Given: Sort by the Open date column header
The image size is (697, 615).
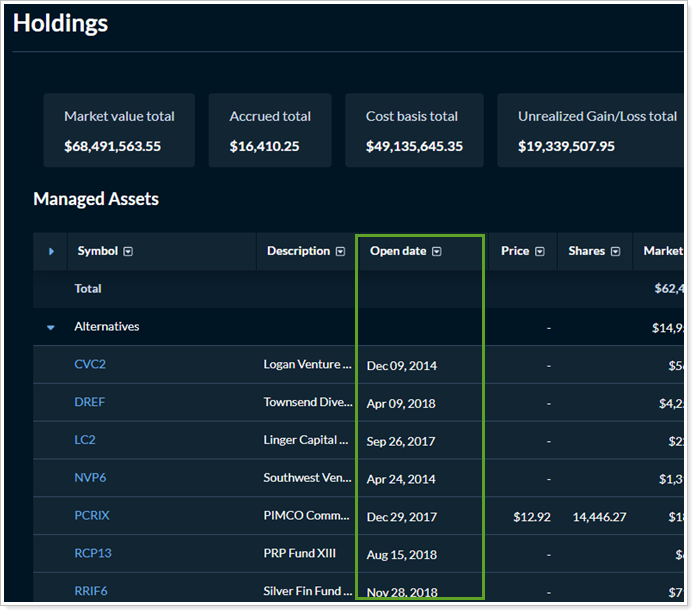Looking at the screenshot, I should [398, 252].
